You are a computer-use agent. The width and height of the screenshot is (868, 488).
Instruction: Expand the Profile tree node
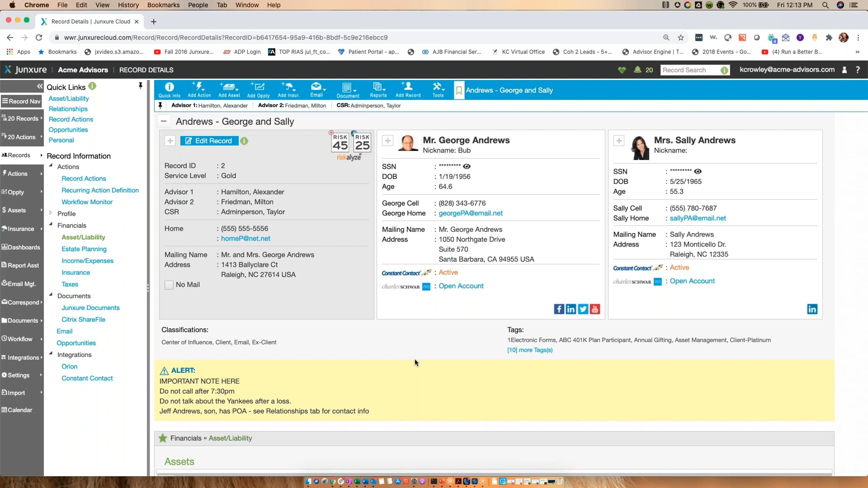(x=51, y=213)
